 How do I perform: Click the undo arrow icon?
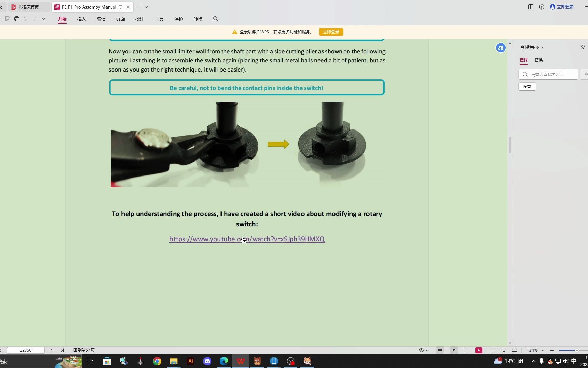coord(26,19)
